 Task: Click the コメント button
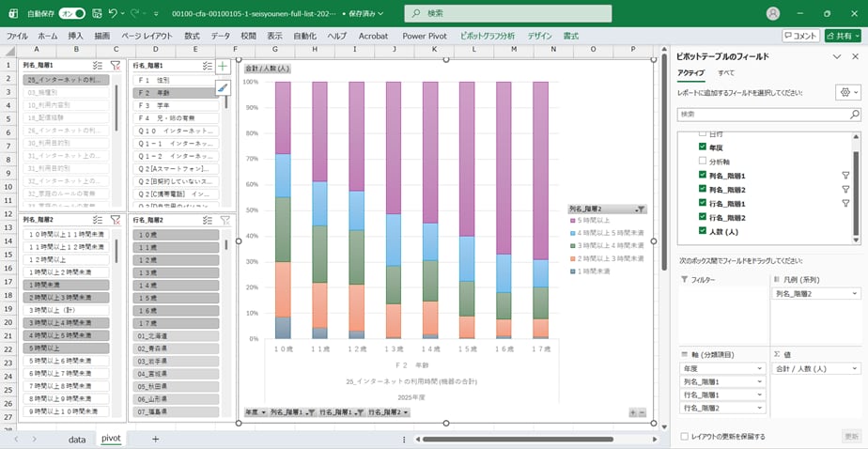[800, 35]
